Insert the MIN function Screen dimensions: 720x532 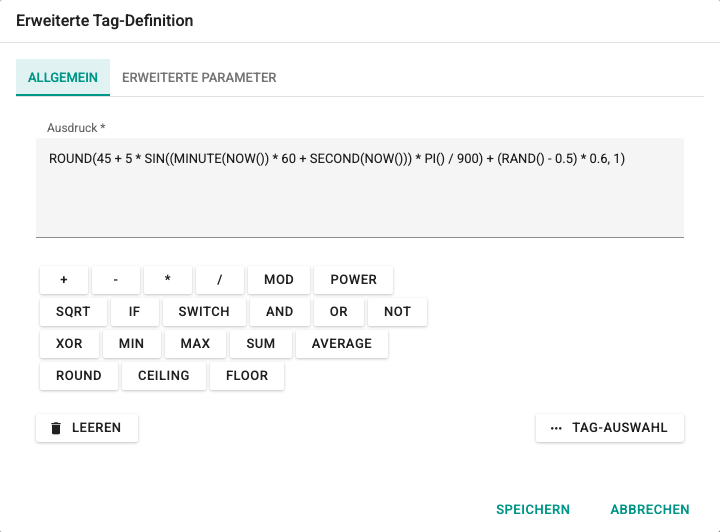click(x=131, y=344)
